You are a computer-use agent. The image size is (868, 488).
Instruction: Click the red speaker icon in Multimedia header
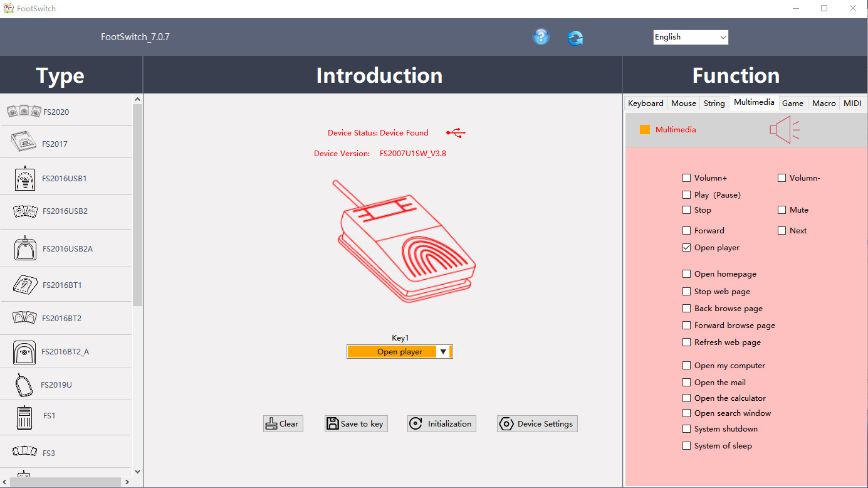(785, 130)
